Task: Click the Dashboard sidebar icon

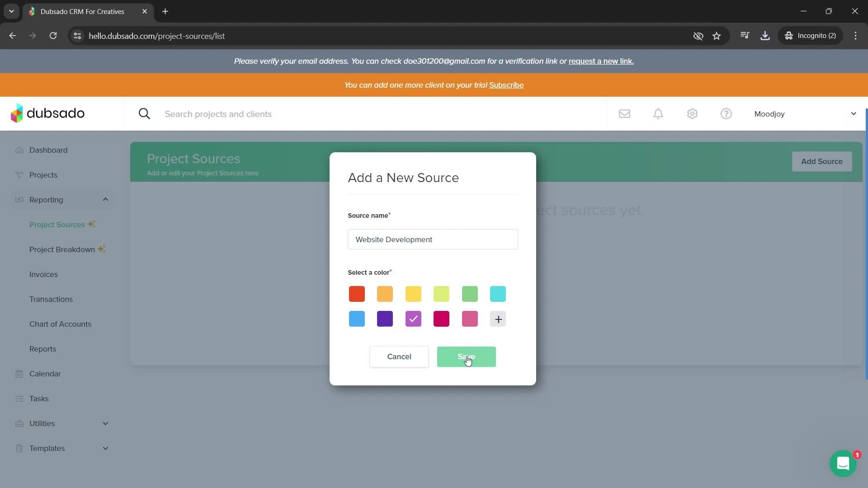Action: pos(19,150)
